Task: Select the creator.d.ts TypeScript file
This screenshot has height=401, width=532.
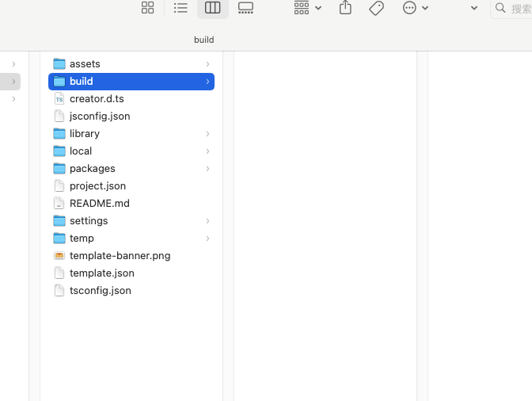Action: (x=97, y=99)
